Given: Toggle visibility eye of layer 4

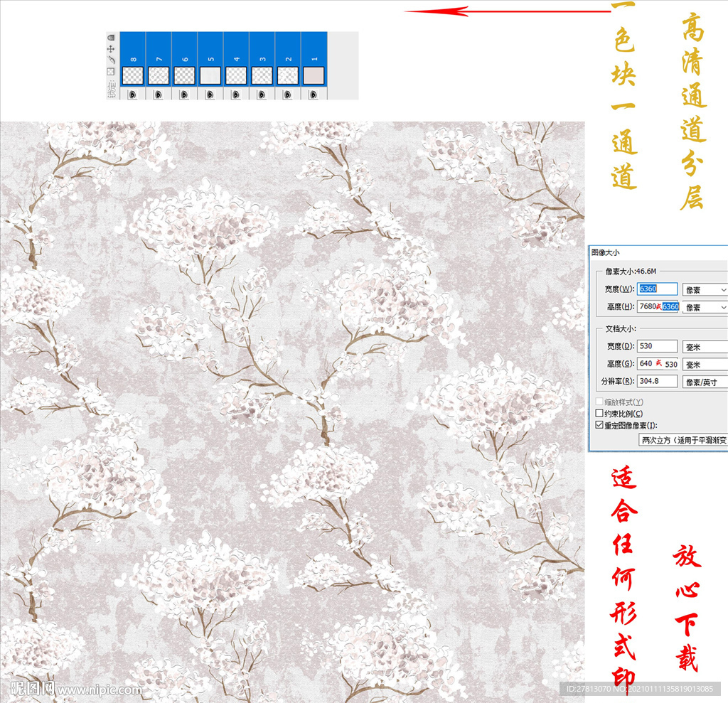Looking at the screenshot, I should 236,95.
